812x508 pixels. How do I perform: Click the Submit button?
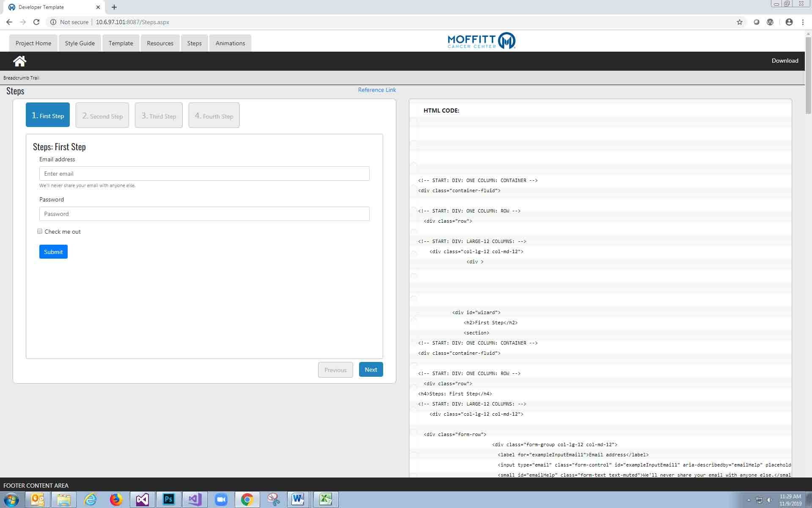53,252
